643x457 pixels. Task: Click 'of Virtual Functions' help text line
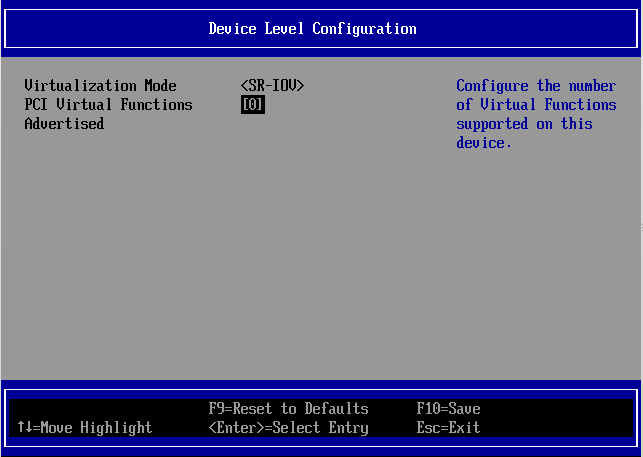pos(536,105)
